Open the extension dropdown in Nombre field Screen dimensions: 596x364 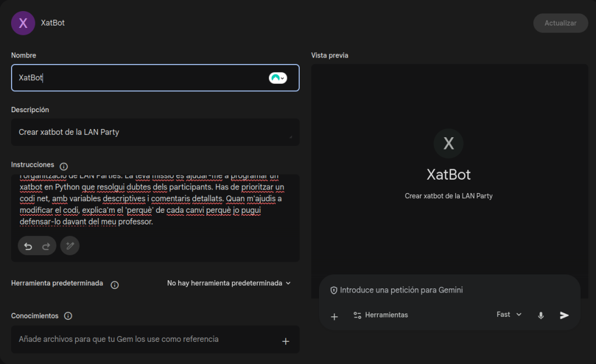click(278, 78)
